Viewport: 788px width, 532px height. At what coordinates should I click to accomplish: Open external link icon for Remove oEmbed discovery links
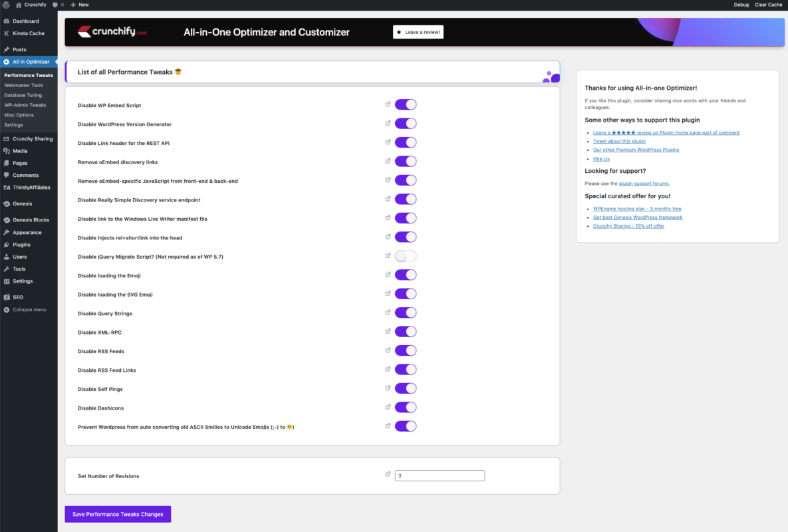pyautogui.click(x=388, y=161)
